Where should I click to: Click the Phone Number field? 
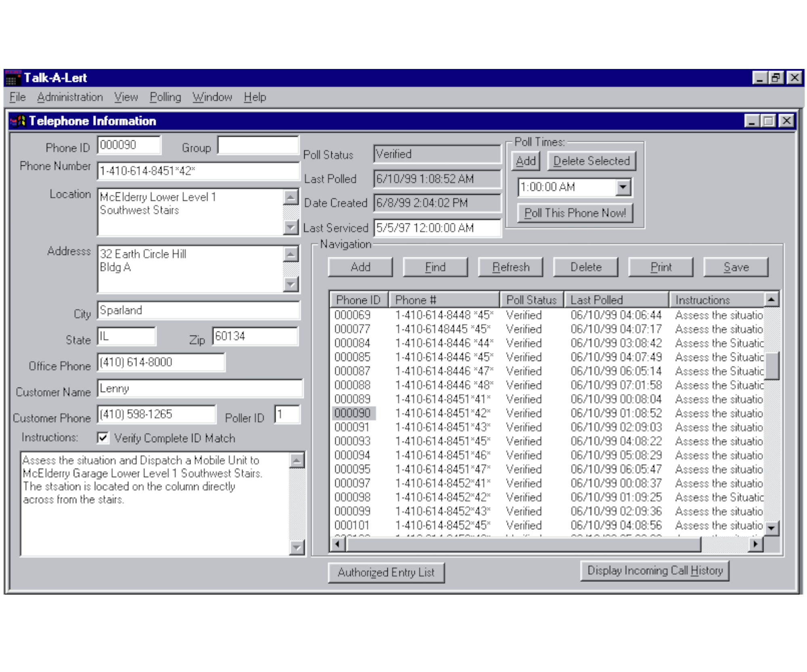(199, 171)
